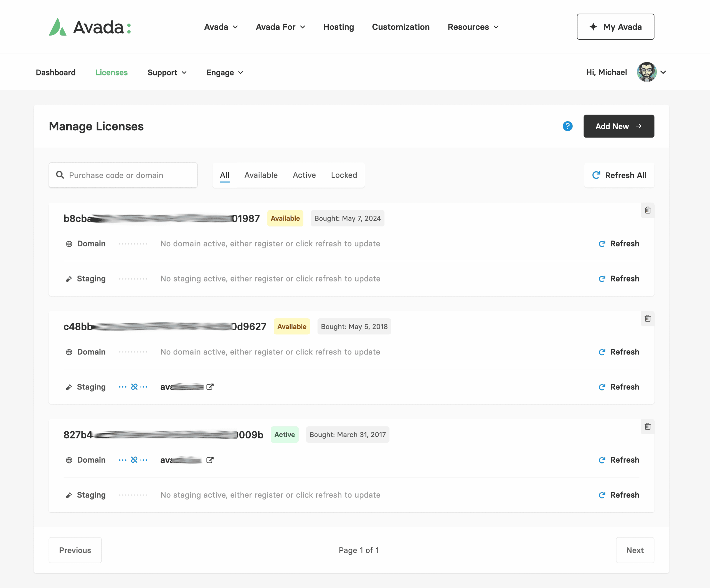Click the Add New button
710x588 pixels.
pyautogui.click(x=618, y=126)
